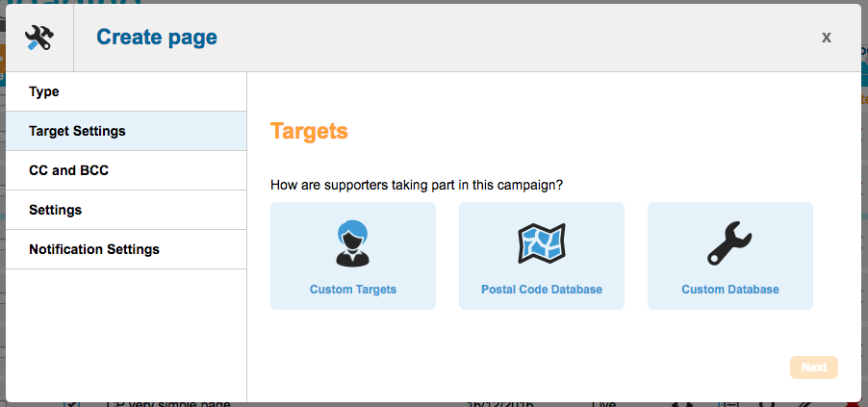Select the Target Settings section
The width and height of the screenshot is (868, 407).
click(x=77, y=131)
